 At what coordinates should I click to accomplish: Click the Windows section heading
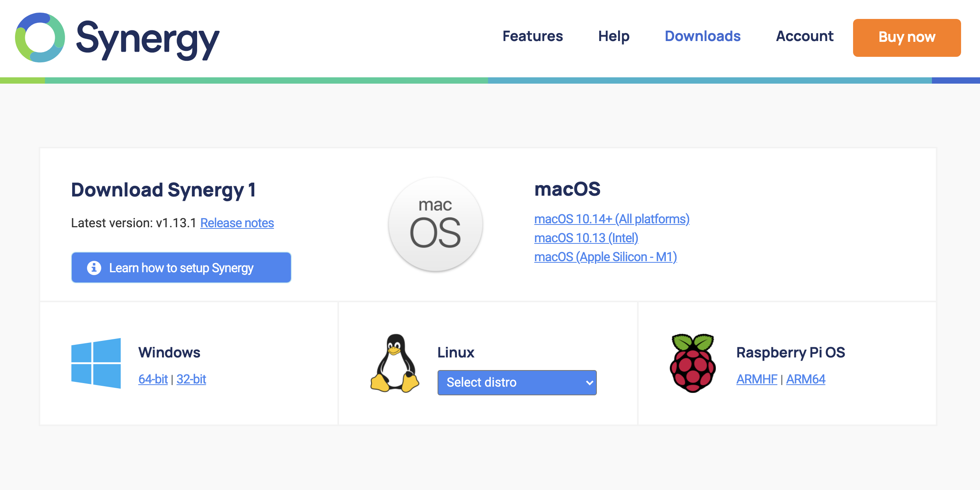point(169,352)
